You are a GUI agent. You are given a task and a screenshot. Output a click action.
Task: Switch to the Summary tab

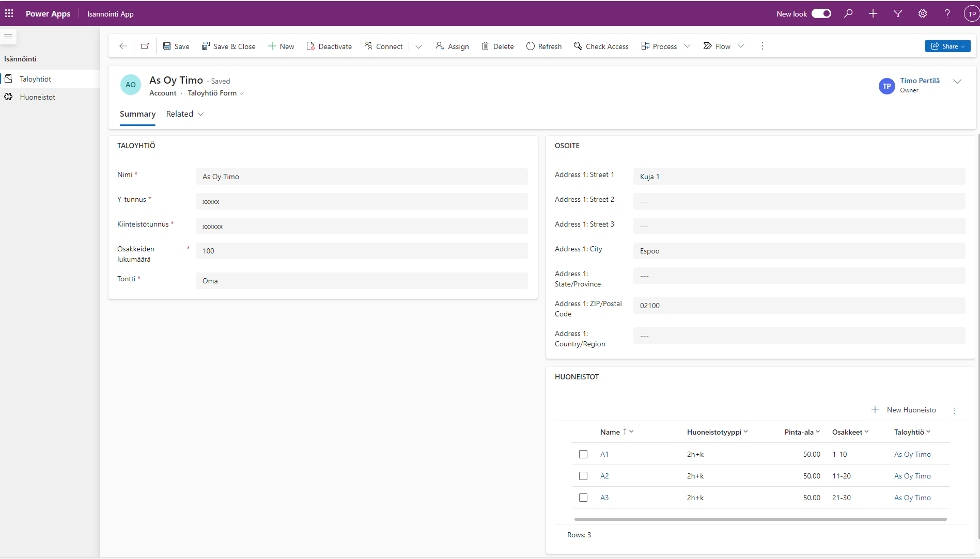(137, 114)
